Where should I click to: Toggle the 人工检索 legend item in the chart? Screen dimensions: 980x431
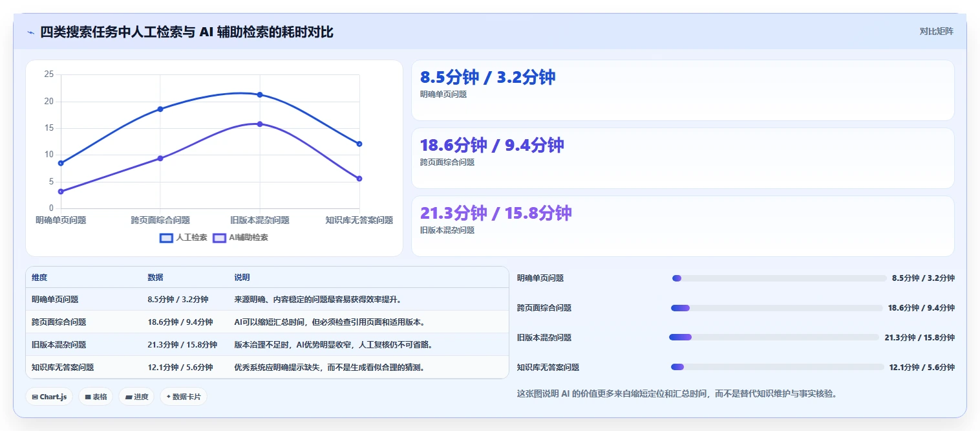(x=184, y=238)
